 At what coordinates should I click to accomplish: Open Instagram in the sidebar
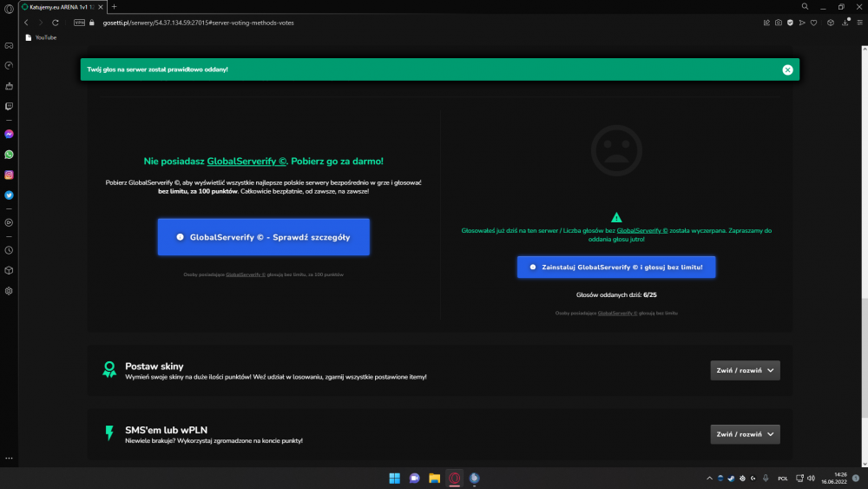coord(9,175)
